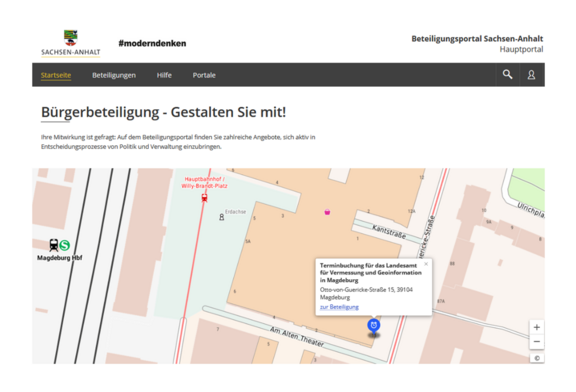Screen dimensions: 576x392
Task: Click the red tram stop icon
Action: 204,198
